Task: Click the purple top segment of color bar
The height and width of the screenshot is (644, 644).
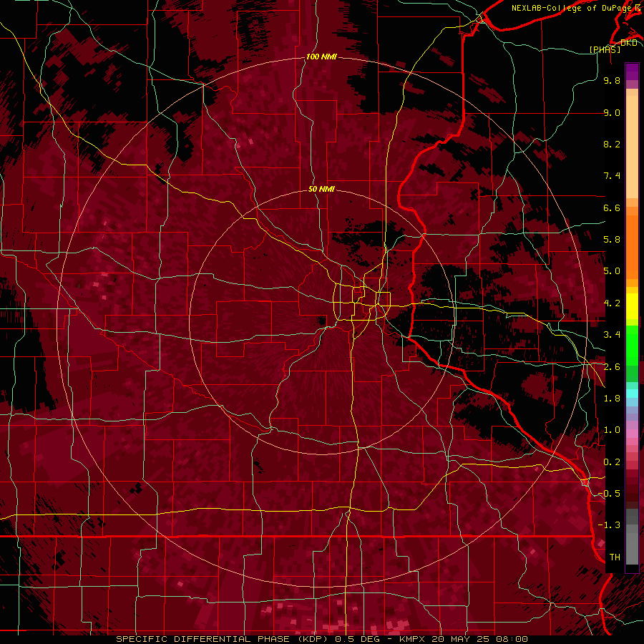Action: point(632,72)
